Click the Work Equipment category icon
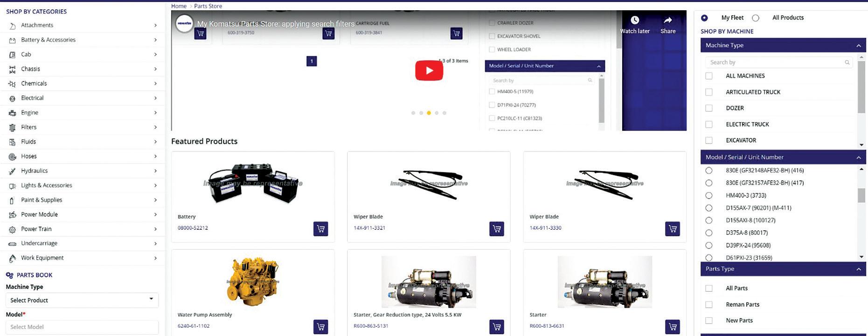 (x=12, y=258)
